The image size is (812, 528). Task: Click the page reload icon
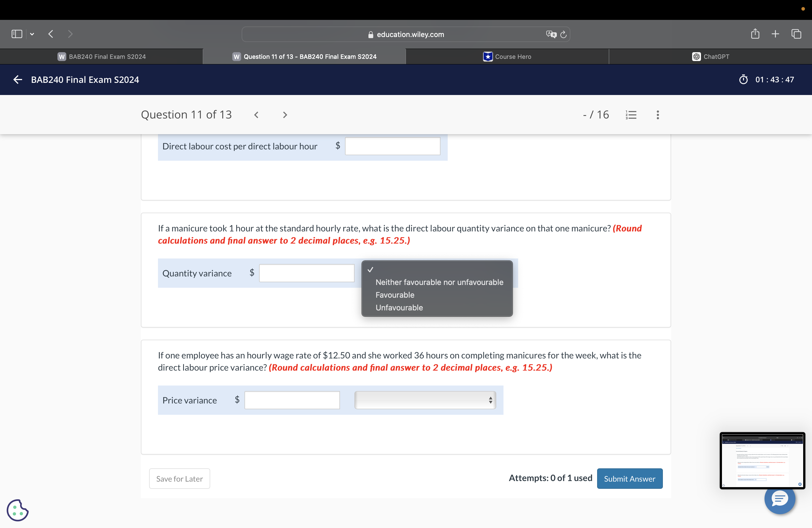563,35
